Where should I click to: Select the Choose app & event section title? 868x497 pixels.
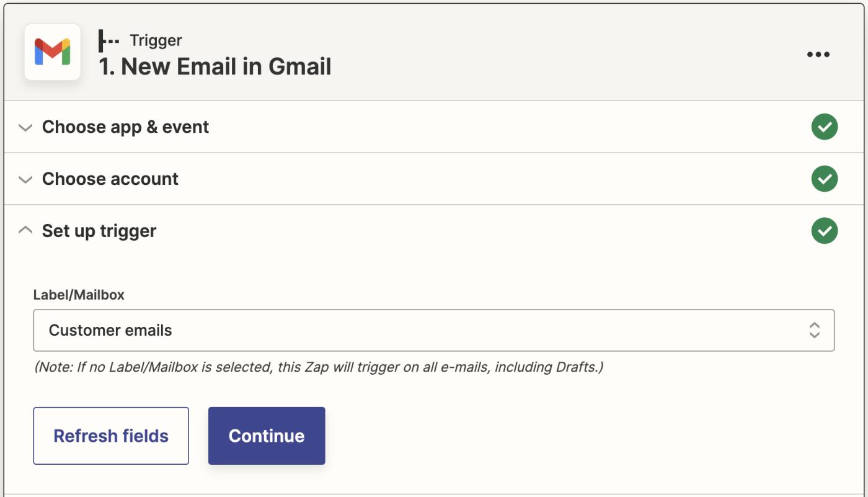click(x=125, y=127)
